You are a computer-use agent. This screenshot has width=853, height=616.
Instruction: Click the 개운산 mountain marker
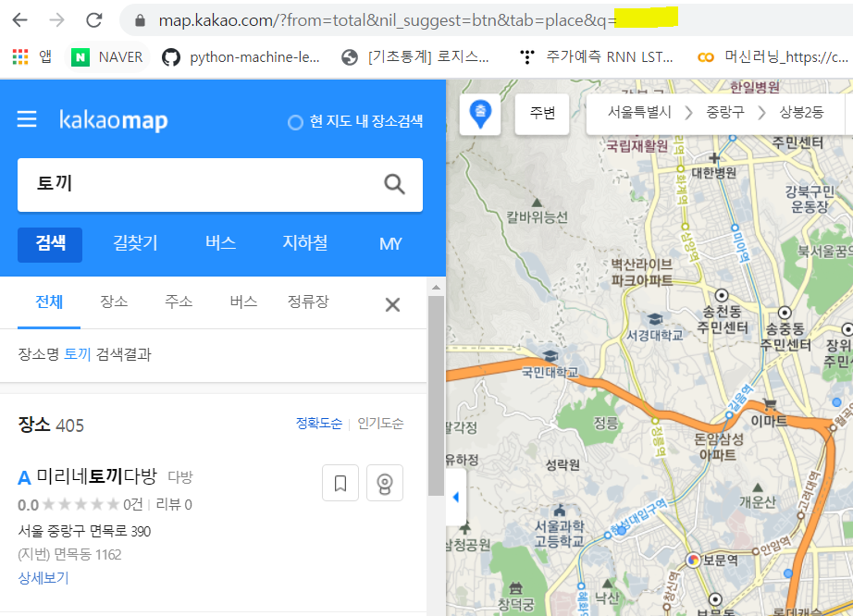(758, 487)
